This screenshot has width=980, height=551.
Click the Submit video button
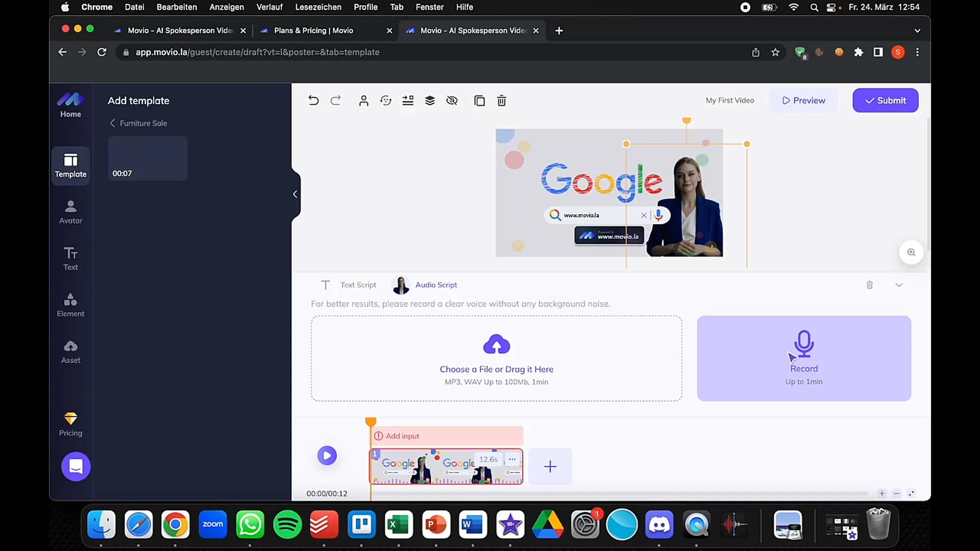(885, 100)
